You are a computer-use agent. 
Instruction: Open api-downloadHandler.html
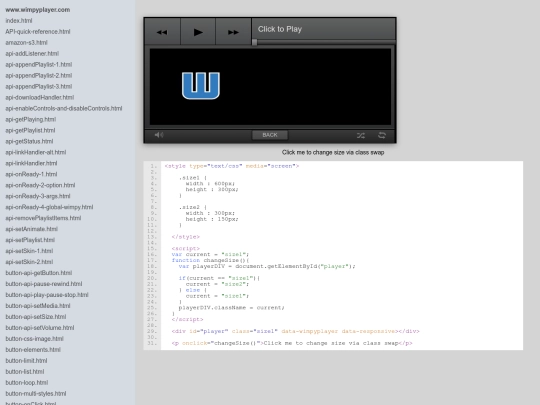tap(40, 97)
